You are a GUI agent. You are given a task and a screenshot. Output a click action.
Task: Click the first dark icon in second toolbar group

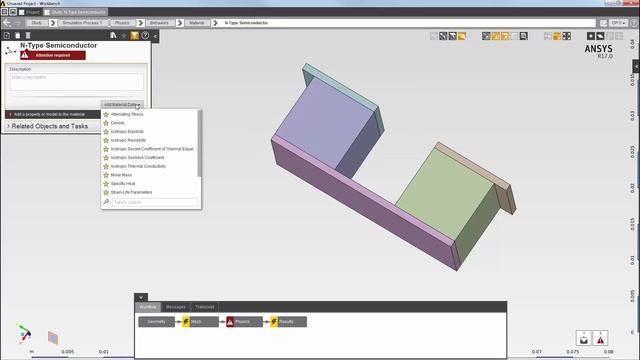click(x=486, y=36)
